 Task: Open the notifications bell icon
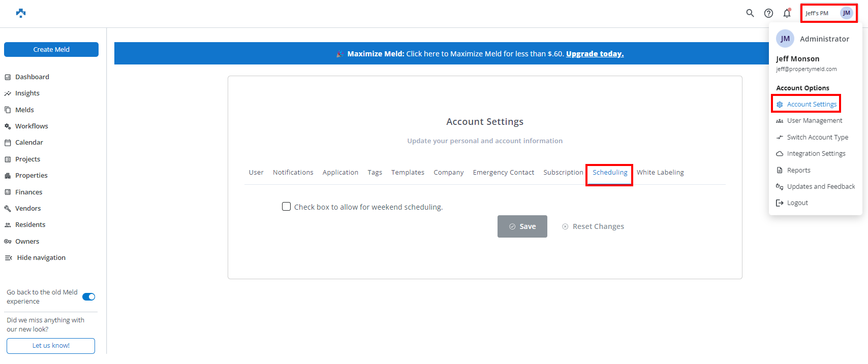(x=787, y=13)
